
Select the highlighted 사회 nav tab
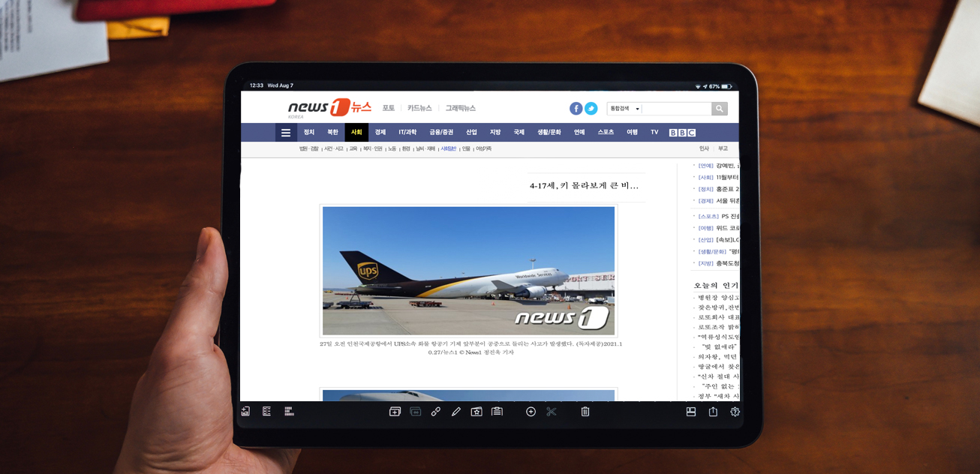pos(356,133)
